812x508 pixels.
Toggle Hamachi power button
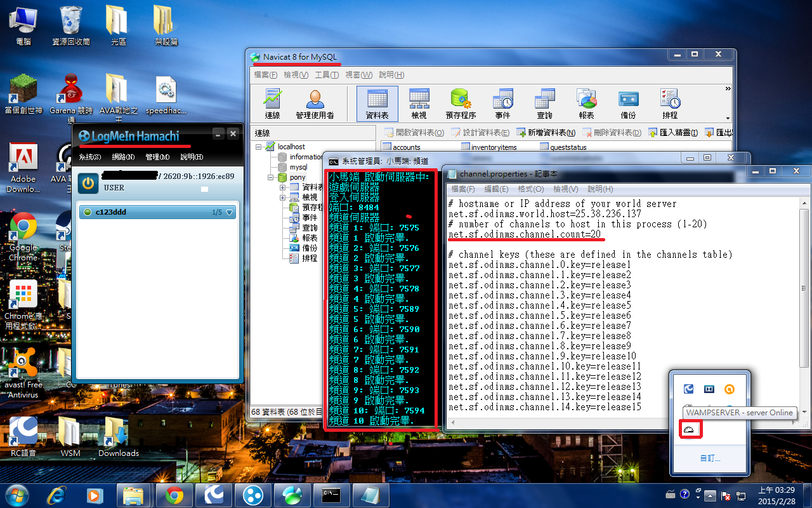(x=88, y=184)
